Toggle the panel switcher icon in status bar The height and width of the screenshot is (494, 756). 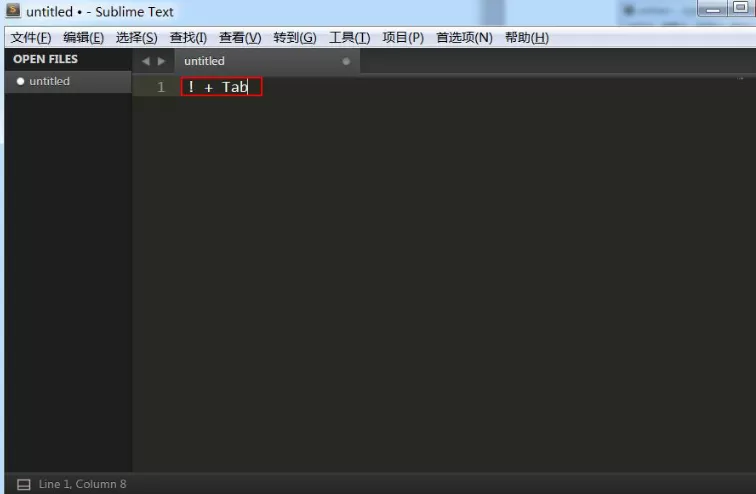click(24, 484)
